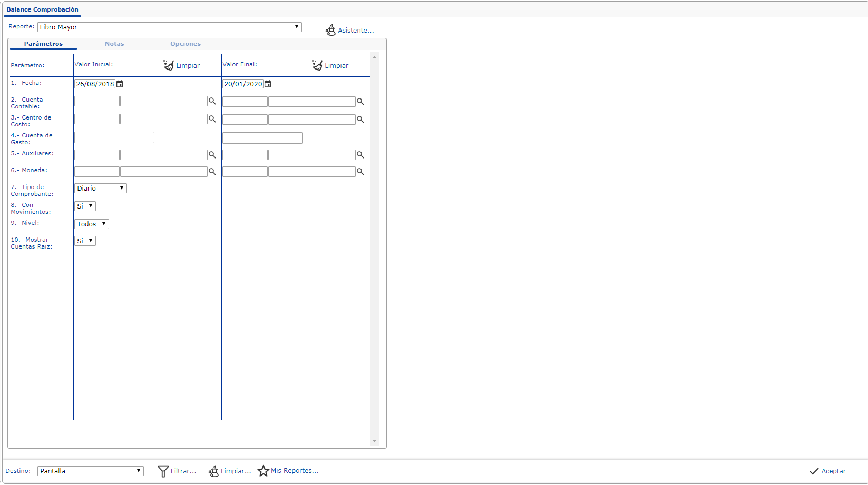Screen dimensions: 868x485
Task: Open the Con Movimientos dropdown
Action: coord(85,206)
